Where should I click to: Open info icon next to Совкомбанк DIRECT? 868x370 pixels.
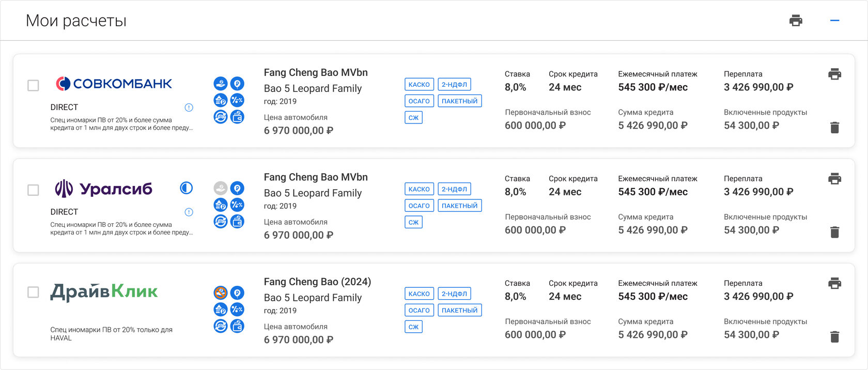pos(189,107)
